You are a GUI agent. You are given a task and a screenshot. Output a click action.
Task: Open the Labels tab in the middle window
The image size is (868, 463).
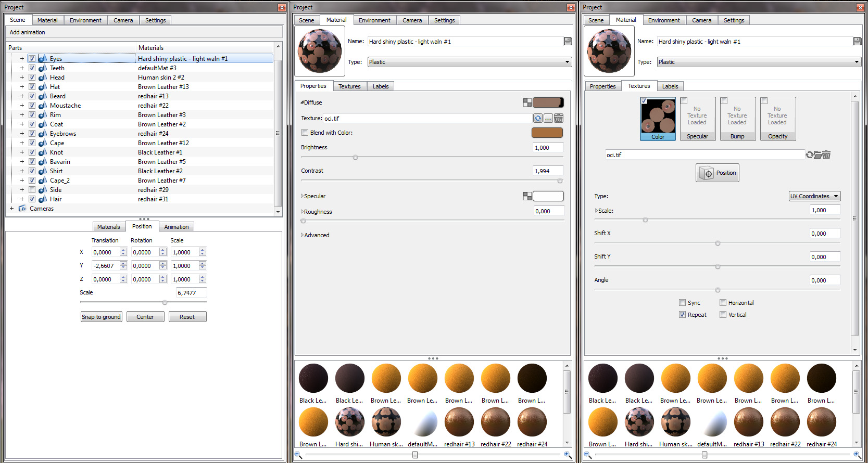381,86
